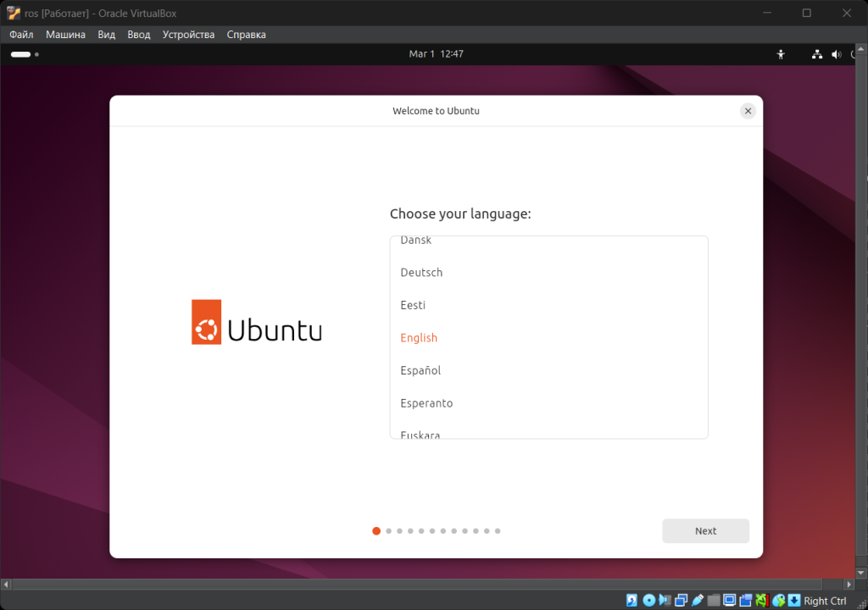868x610 pixels.
Task: Open the Машина menu
Action: pyautogui.click(x=65, y=35)
